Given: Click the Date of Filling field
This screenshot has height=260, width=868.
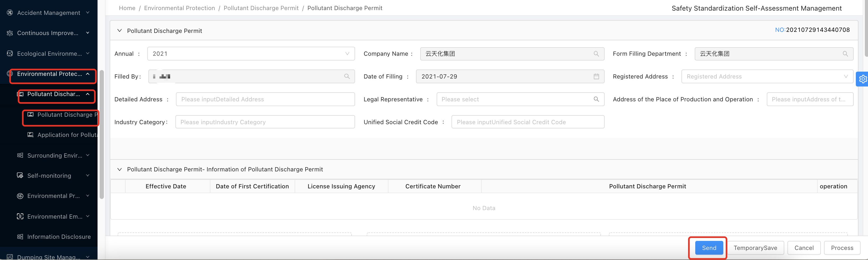Looking at the screenshot, I should pos(510,77).
